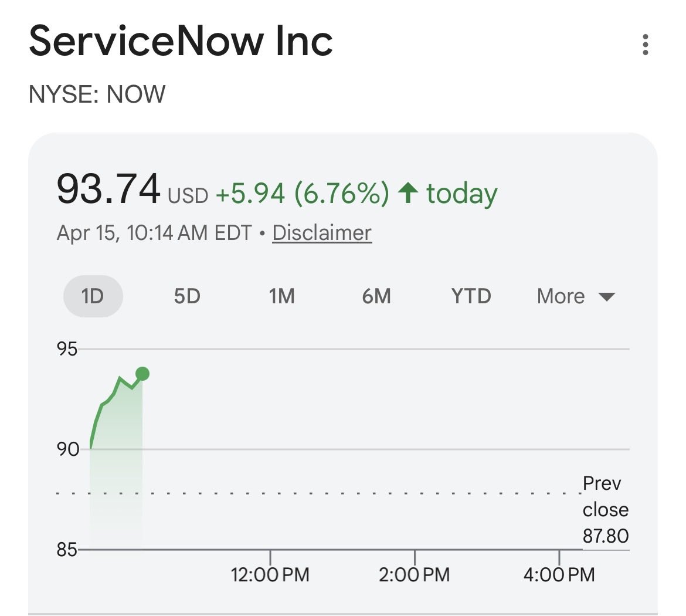
Task: Open the Disclaimer link
Action: click(322, 233)
